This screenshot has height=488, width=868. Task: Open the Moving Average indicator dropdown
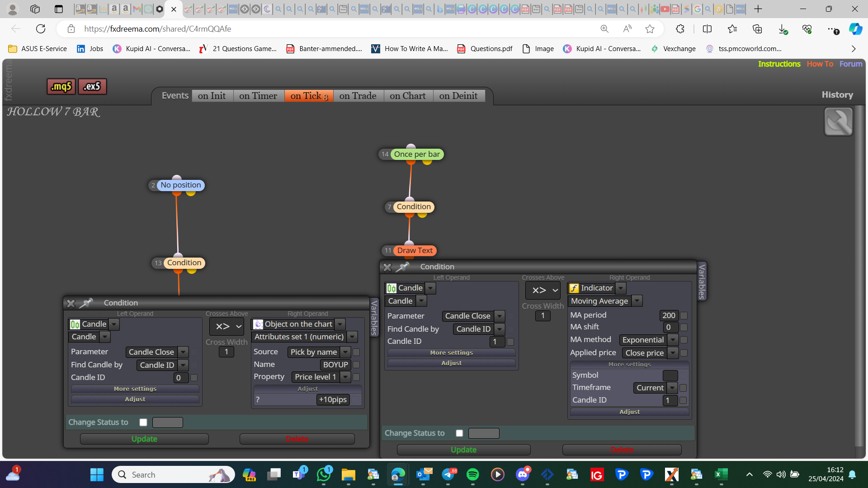[637, 301]
